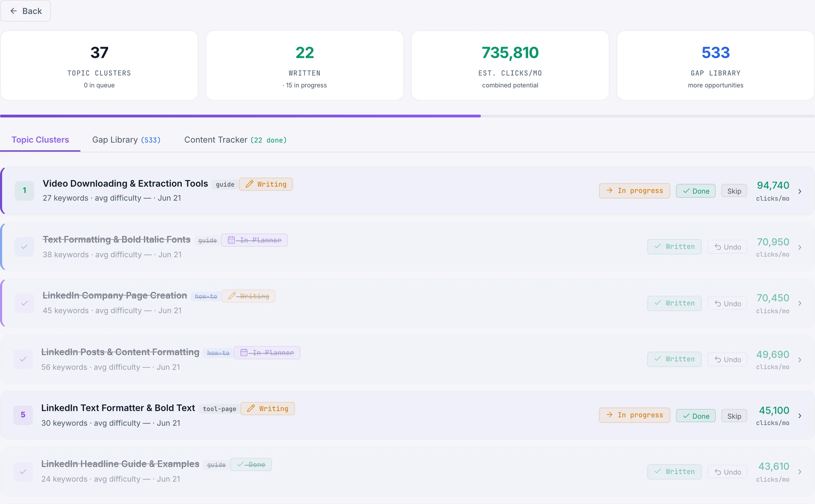
Task: Expand the LinkedIn Headline Guide & Examples row
Action: [x=800, y=472]
